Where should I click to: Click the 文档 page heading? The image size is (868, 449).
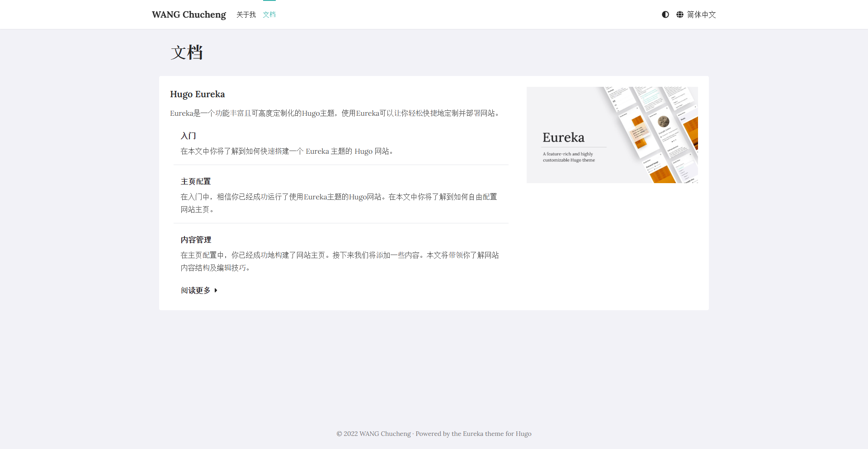pyautogui.click(x=187, y=52)
